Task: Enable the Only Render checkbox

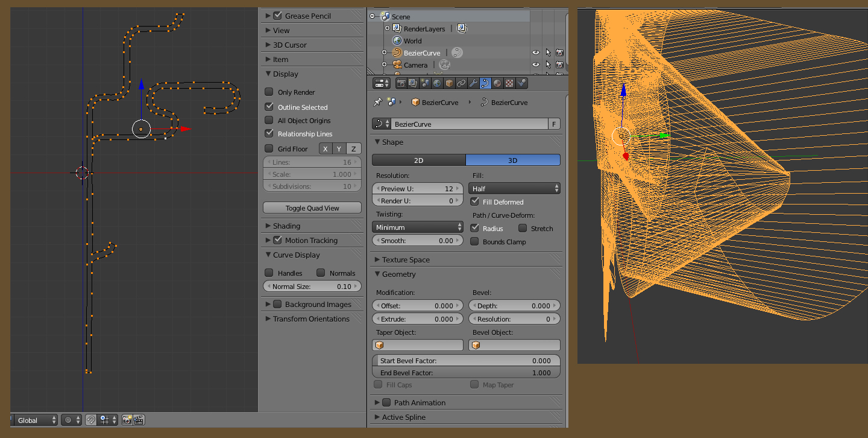Action: click(269, 92)
